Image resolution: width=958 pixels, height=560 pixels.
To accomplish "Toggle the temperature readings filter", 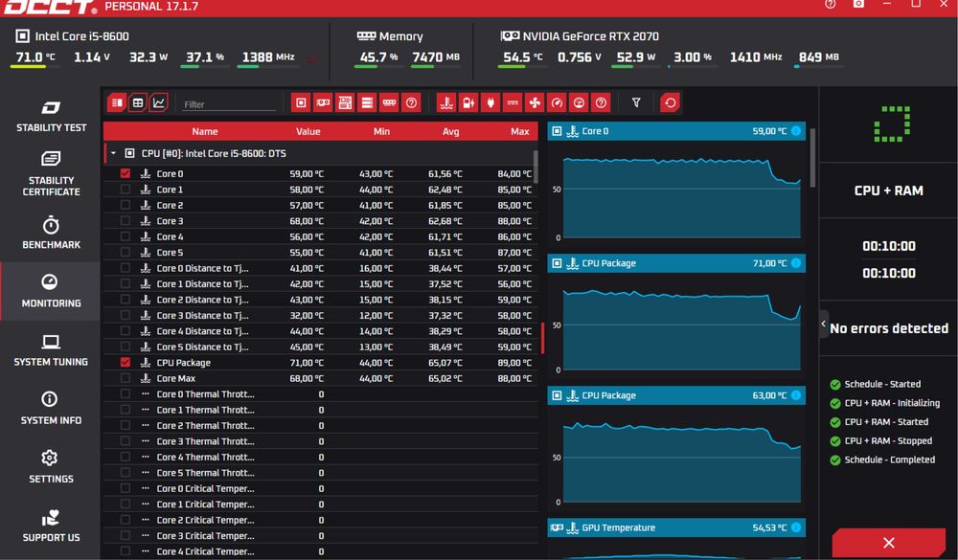I will pyautogui.click(x=446, y=102).
